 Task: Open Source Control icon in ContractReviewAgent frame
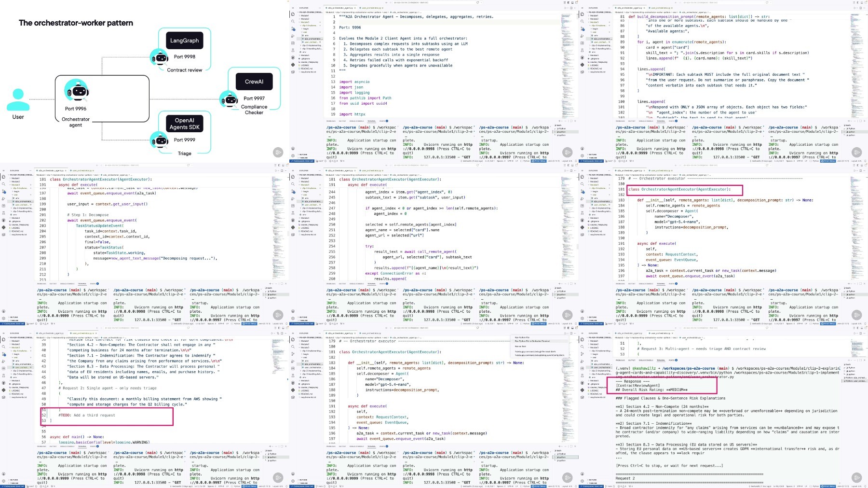[x=583, y=354]
